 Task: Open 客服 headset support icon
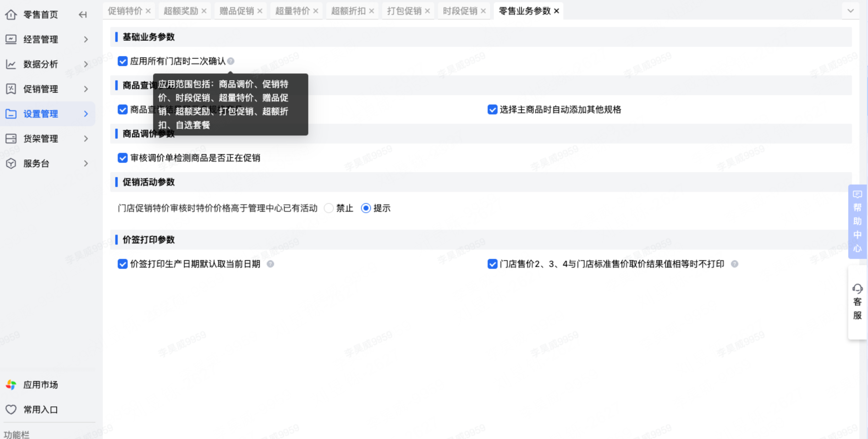tap(857, 289)
